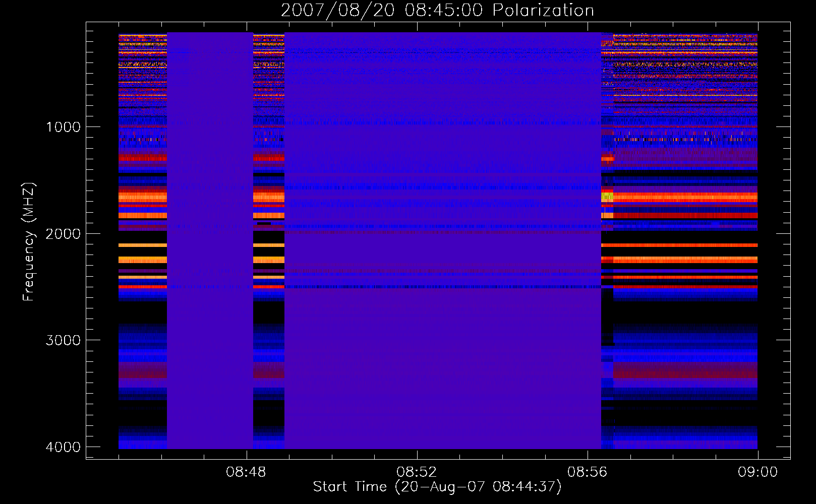Click the 09:00 time tick label

point(757,472)
